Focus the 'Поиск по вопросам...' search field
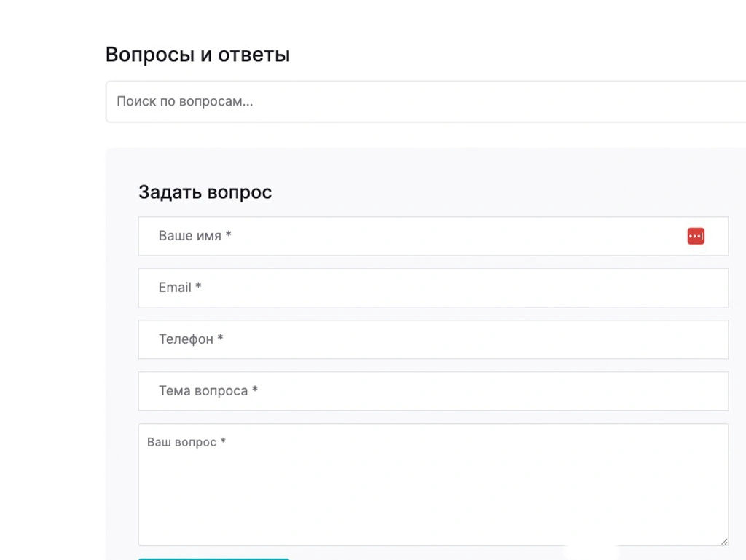Screen dimensions: 746x560 (x=425, y=102)
